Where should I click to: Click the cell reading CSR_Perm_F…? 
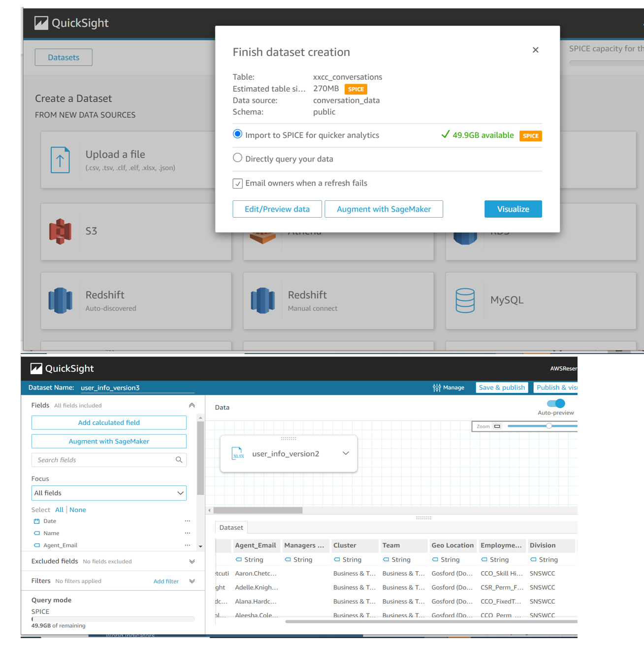[x=502, y=587]
